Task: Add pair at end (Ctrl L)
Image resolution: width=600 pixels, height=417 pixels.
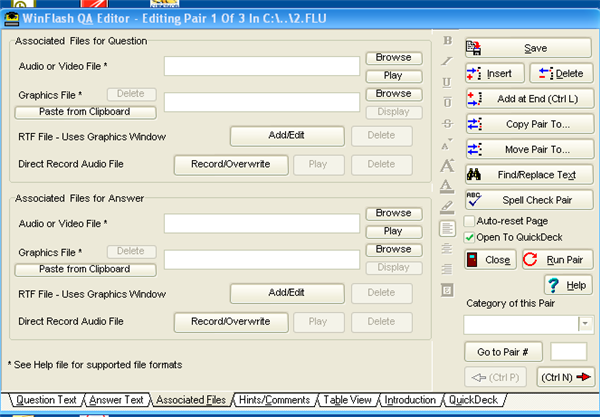Action: point(530,99)
